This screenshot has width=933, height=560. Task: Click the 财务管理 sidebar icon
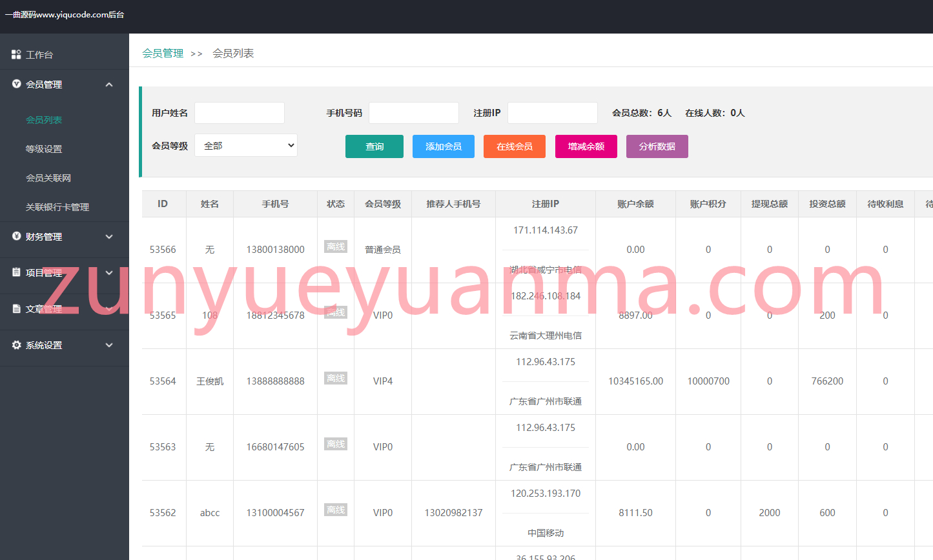[17, 236]
